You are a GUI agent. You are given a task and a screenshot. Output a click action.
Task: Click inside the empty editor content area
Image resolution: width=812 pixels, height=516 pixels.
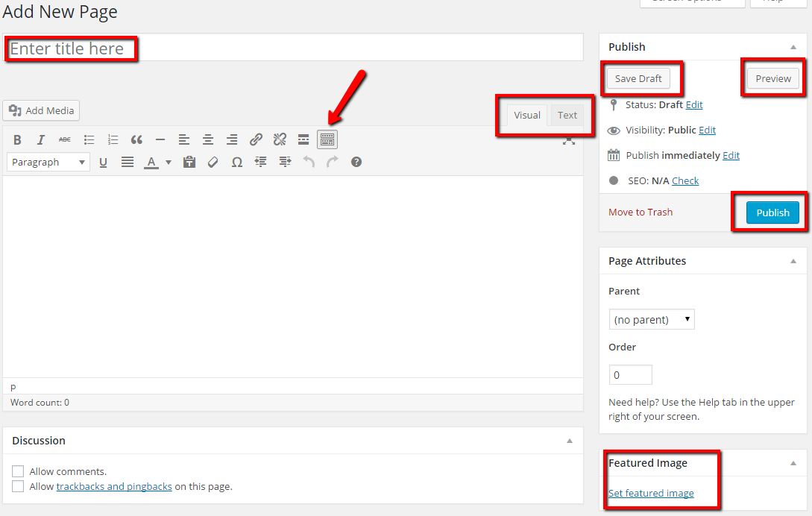[293, 276]
